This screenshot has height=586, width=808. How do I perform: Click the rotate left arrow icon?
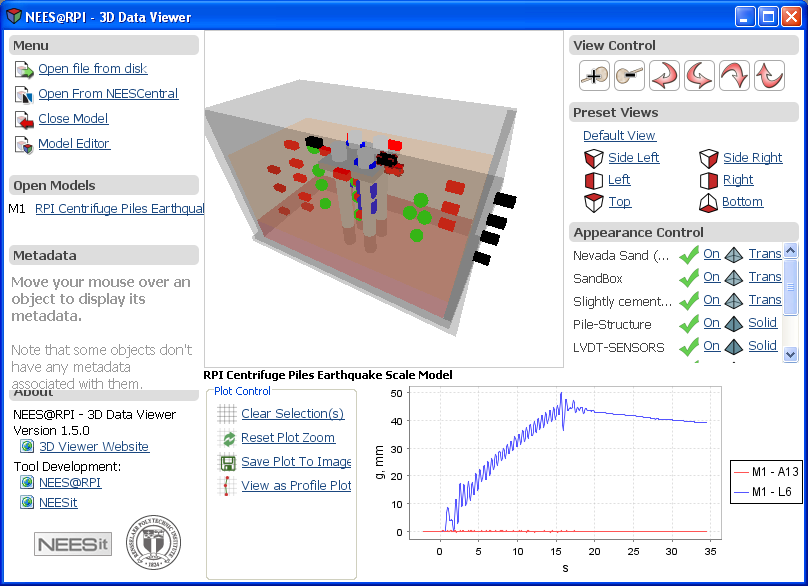[x=664, y=76]
